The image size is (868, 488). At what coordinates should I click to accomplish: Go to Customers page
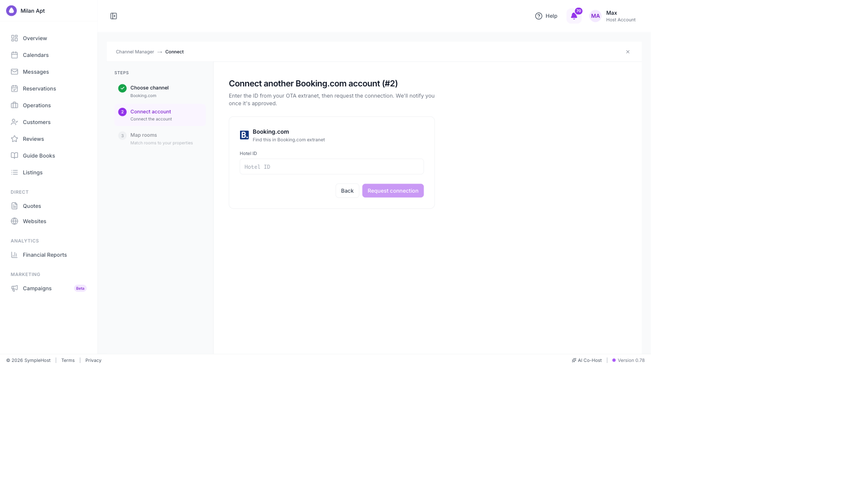click(37, 122)
